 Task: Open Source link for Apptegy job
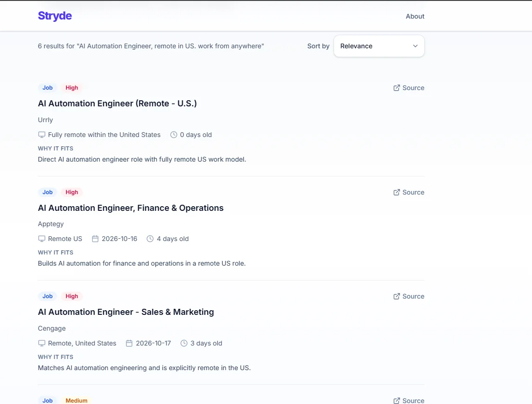[x=409, y=192]
